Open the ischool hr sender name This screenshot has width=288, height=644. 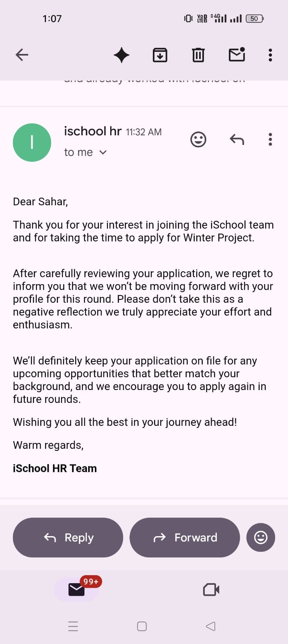click(x=93, y=131)
